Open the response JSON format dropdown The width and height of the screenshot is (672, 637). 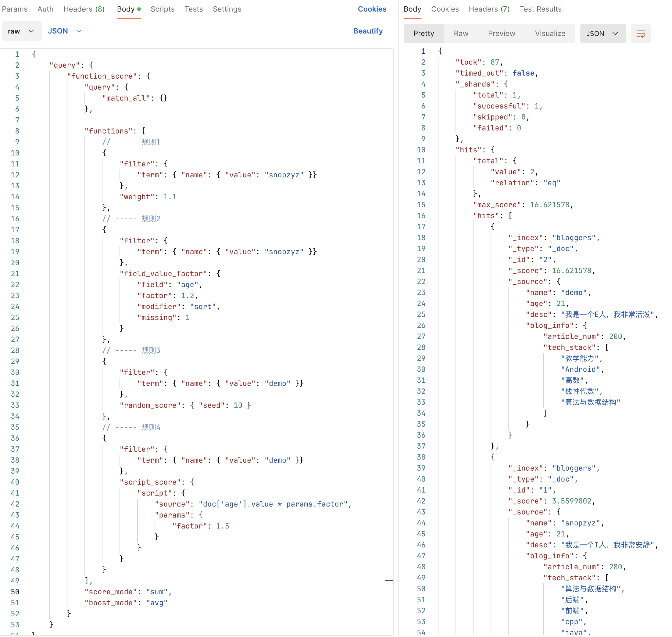[603, 33]
